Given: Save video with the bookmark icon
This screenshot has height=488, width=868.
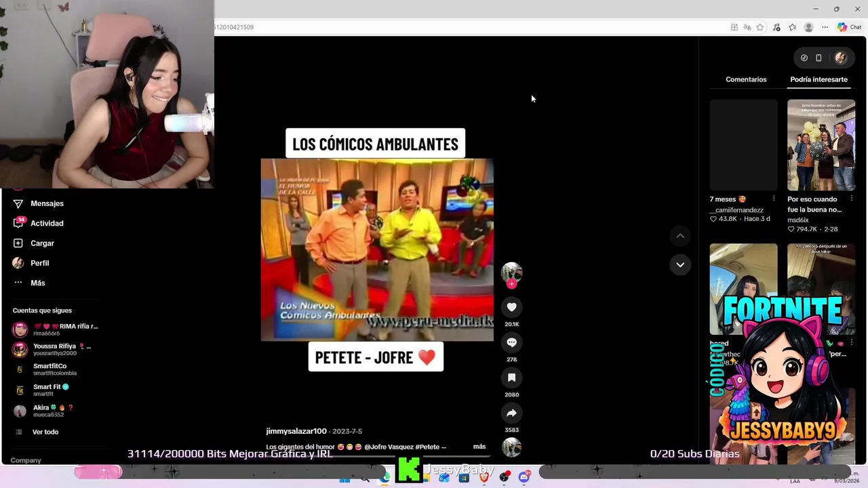Looking at the screenshot, I should 512,378.
